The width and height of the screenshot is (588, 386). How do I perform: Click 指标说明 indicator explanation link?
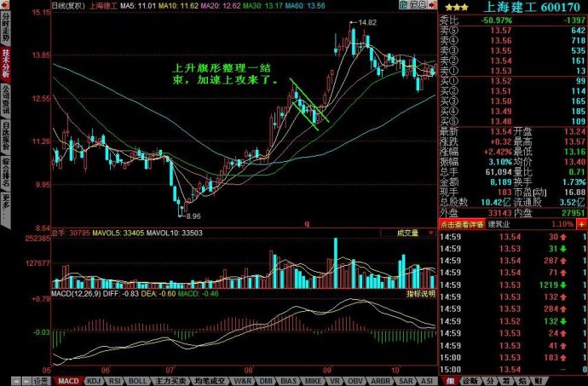[421, 294]
